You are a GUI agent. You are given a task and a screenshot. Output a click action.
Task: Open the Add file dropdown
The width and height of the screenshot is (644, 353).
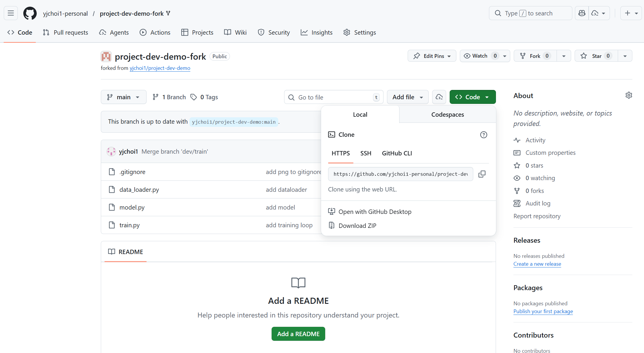407,97
